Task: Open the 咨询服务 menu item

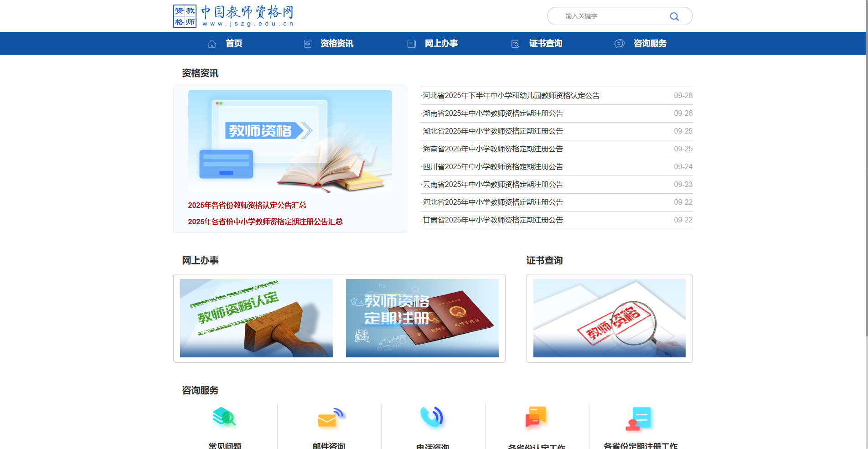Action: pyautogui.click(x=650, y=43)
